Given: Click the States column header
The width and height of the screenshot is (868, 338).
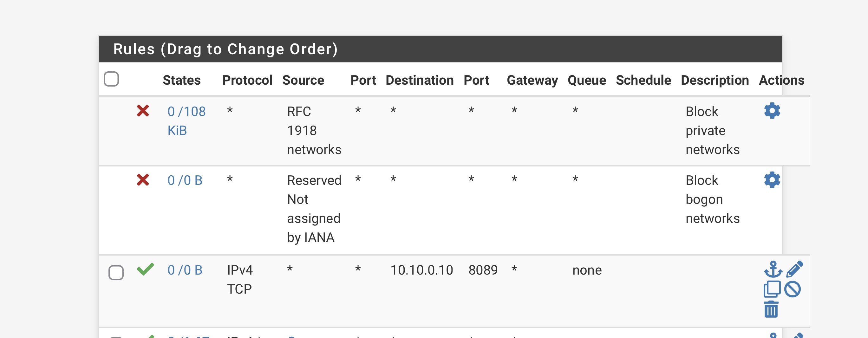Looking at the screenshot, I should [182, 80].
